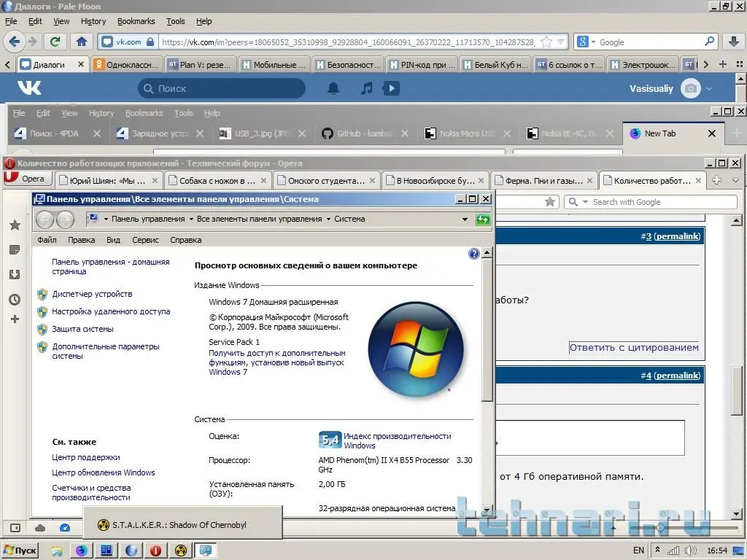This screenshot has width=747, height=560.
Task: Open Opera icon in taskbar
Action: coord(156,551)
